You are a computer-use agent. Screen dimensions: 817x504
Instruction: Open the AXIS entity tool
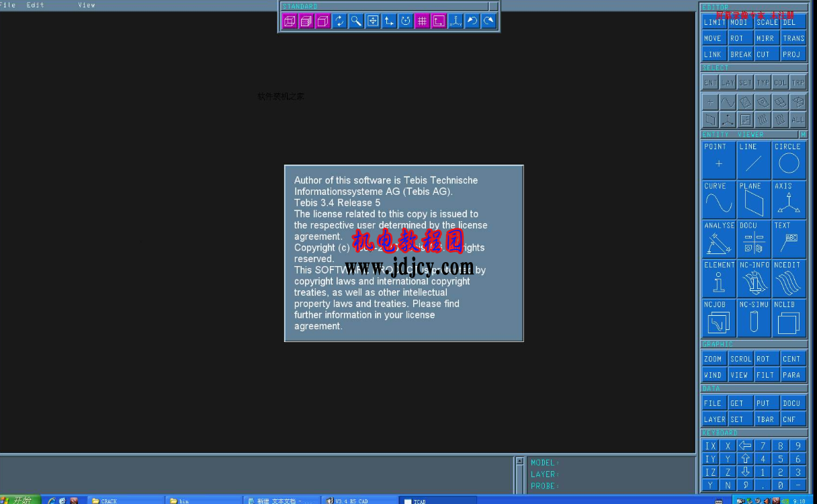789,200
